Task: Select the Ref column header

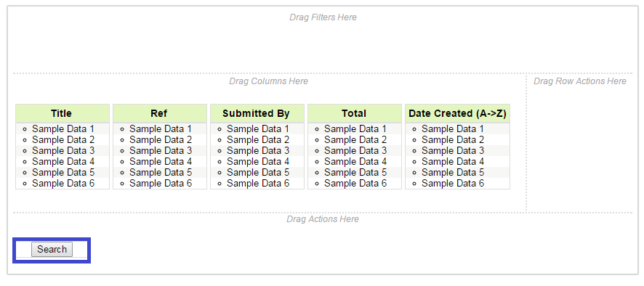Action: click(x=160, y=113)
